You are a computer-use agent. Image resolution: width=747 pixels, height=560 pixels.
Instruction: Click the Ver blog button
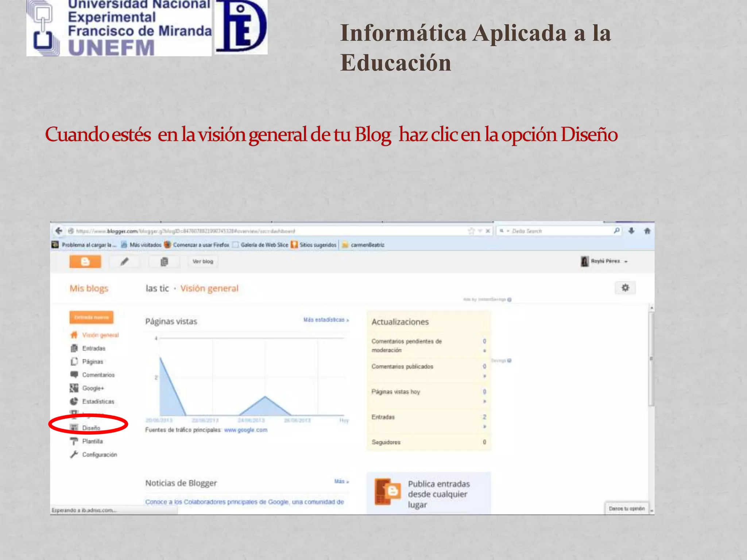(203, 261)
